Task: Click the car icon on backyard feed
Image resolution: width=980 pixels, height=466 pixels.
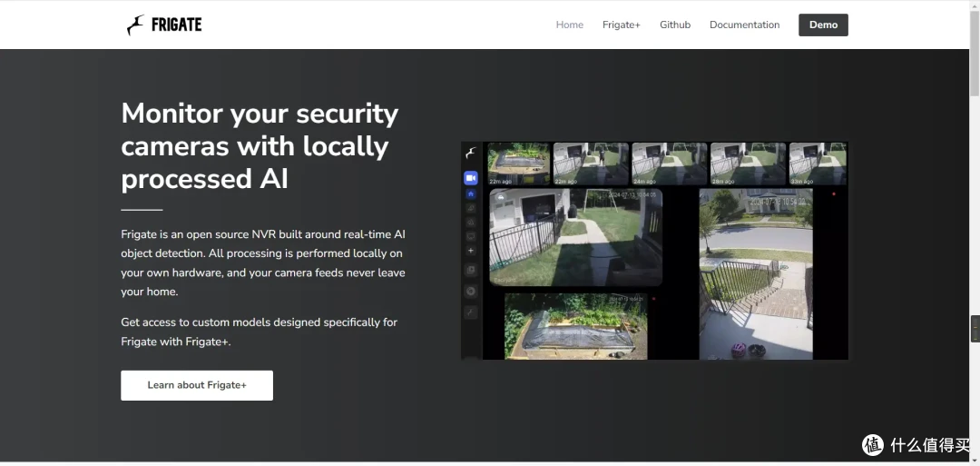Action: pos(500,196)
